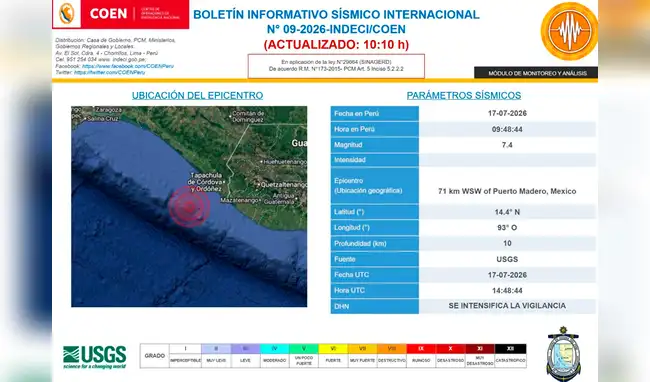Image resolution: width=650 pixels, height=382 pixels.
Task: Click the UTC time value 14:48:44
Action: 507,290
